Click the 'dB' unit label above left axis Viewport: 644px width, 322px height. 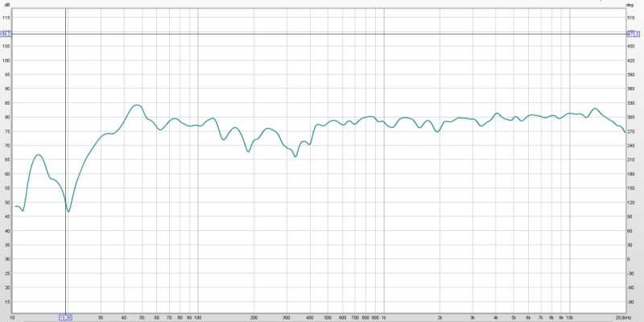coord(6,5)
